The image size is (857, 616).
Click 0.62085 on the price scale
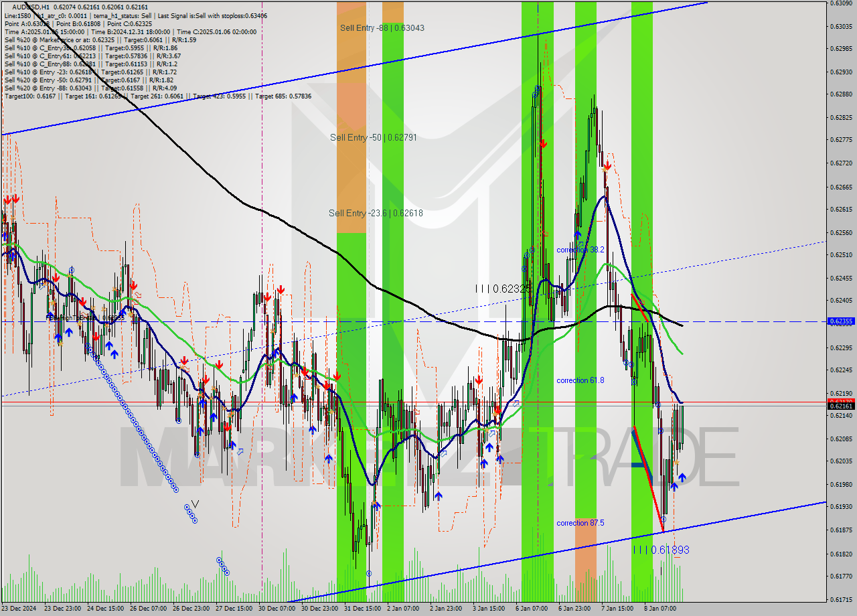tap(842, 439)
